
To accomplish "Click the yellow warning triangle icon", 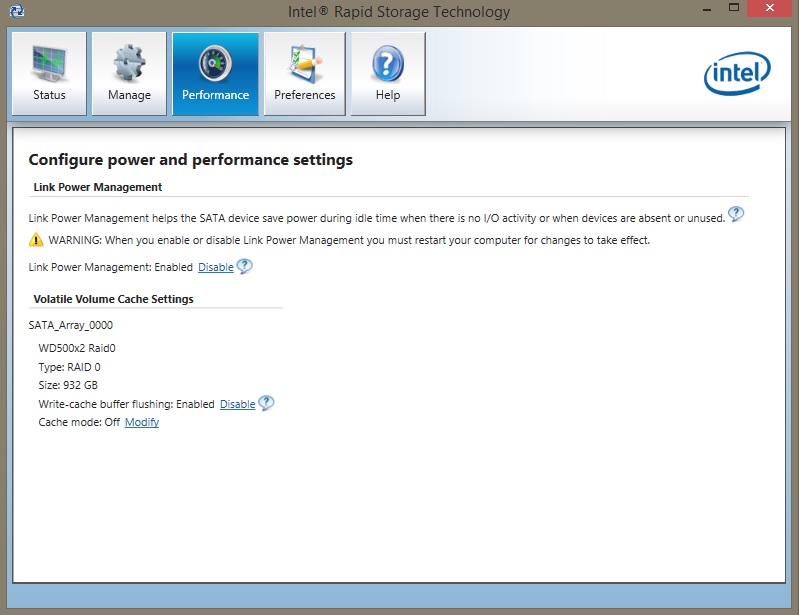I will pos(36,239).
